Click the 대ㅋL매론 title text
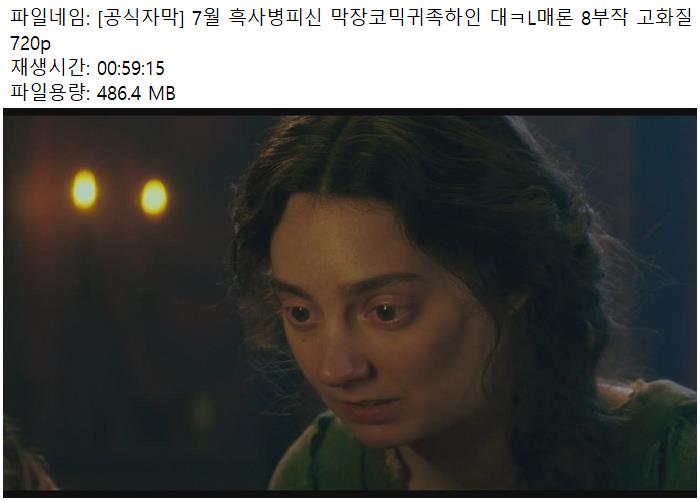The image size is (700, 501). coord(531,18)
